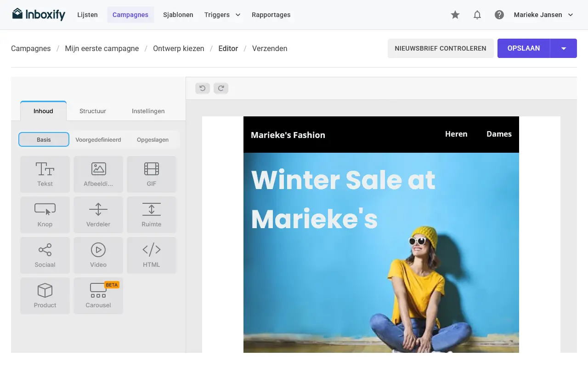Expand the Marieke Jansen account menu

(x=544, y=15)
